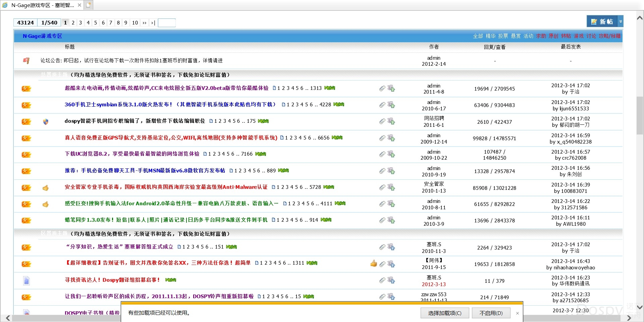
Task: Filter threads by 投票
Action: click(503, 36)
